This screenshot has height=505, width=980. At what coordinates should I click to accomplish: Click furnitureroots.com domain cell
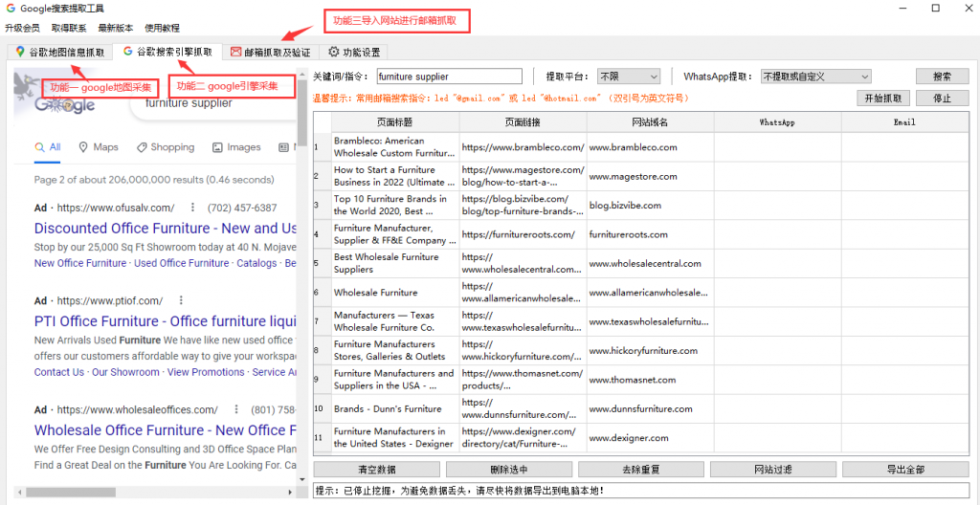[x=650, y=234]
